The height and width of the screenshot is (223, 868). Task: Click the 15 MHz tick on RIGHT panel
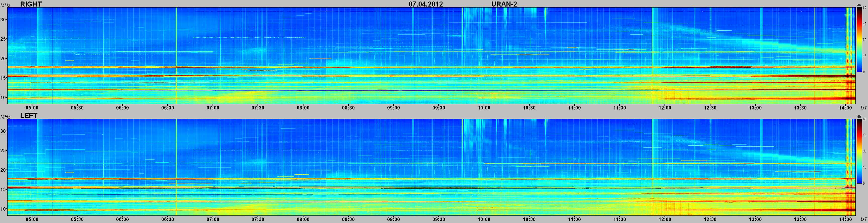tap(3, 78)
